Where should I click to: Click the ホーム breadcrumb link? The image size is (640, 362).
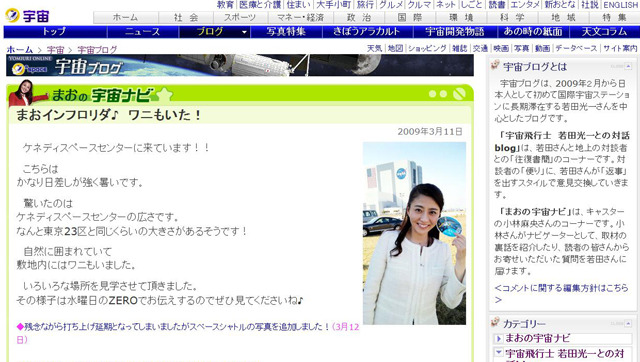point(20,50)
